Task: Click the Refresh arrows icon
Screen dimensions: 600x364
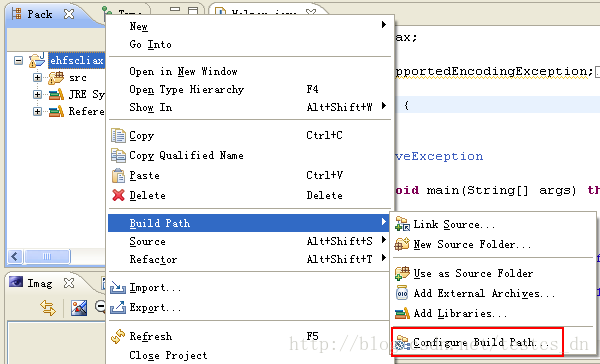Action: pyautogui.click(x=118, y=336)
